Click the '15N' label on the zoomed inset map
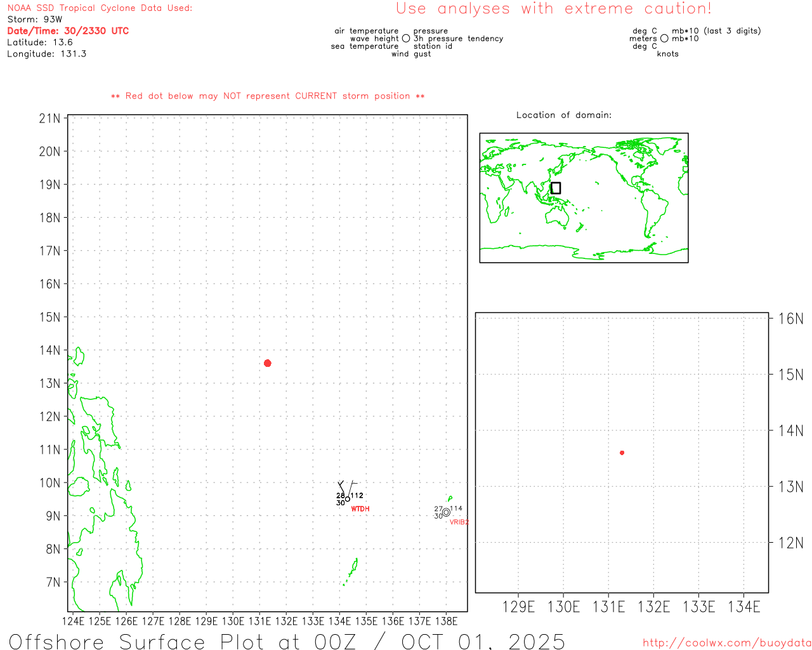 point(790,375)
